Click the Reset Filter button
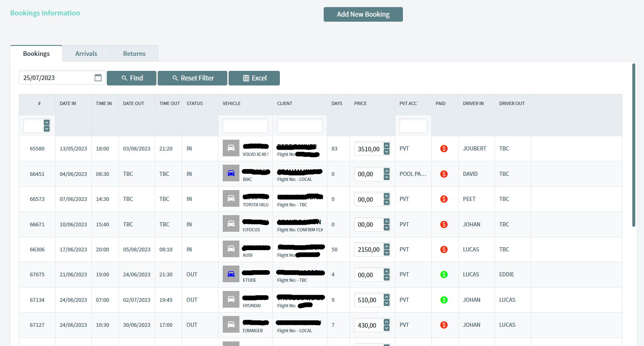The image size is (644, 346). [x=192, y=78]
